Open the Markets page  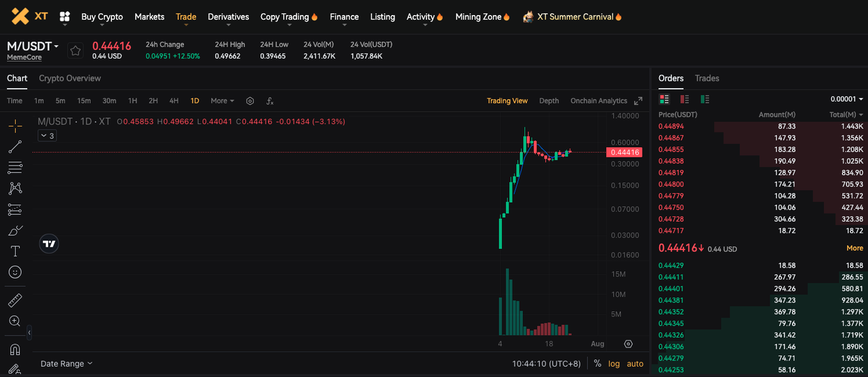(149, 17)
